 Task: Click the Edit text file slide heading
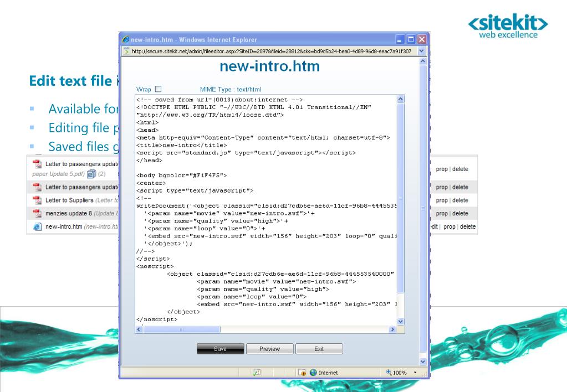coord(74,81)
